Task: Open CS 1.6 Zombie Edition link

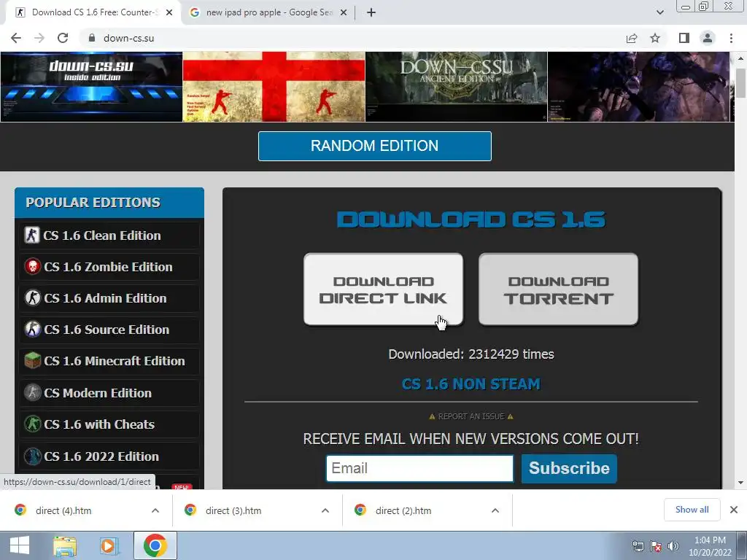Action: point(109,267)
